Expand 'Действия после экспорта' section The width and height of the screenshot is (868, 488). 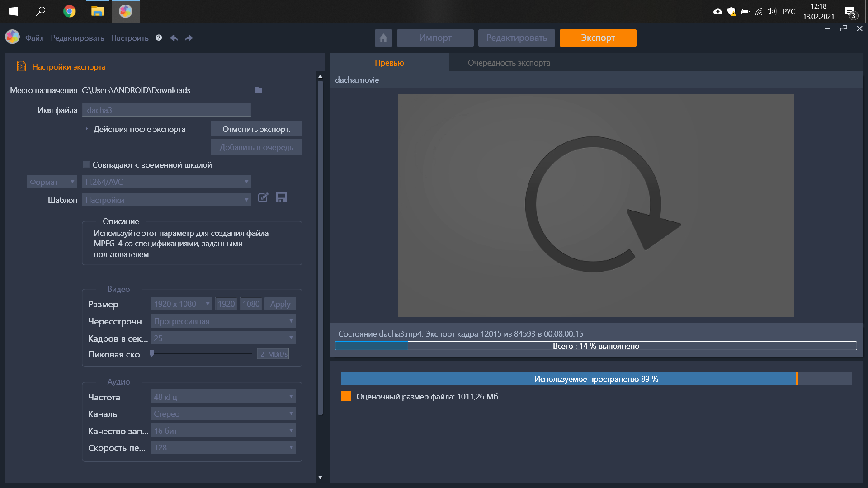(x=87, y=129)
